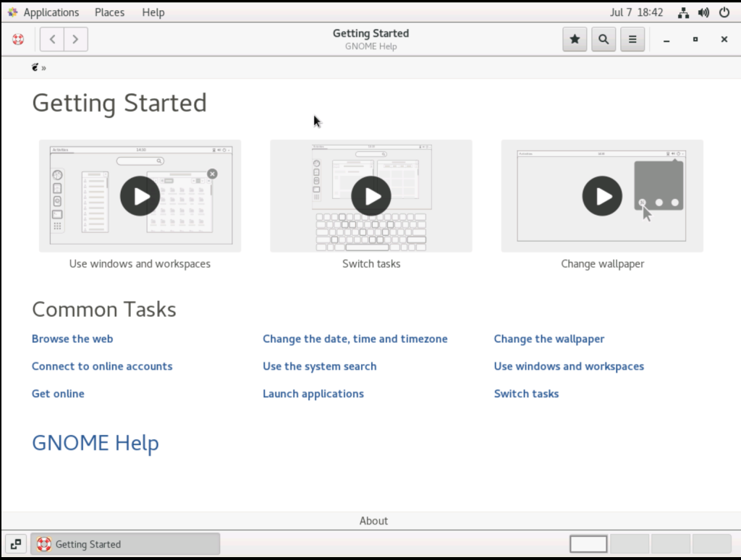Open the Help menu in top bar
Screen dimensions: 741x560
[153, 13]
